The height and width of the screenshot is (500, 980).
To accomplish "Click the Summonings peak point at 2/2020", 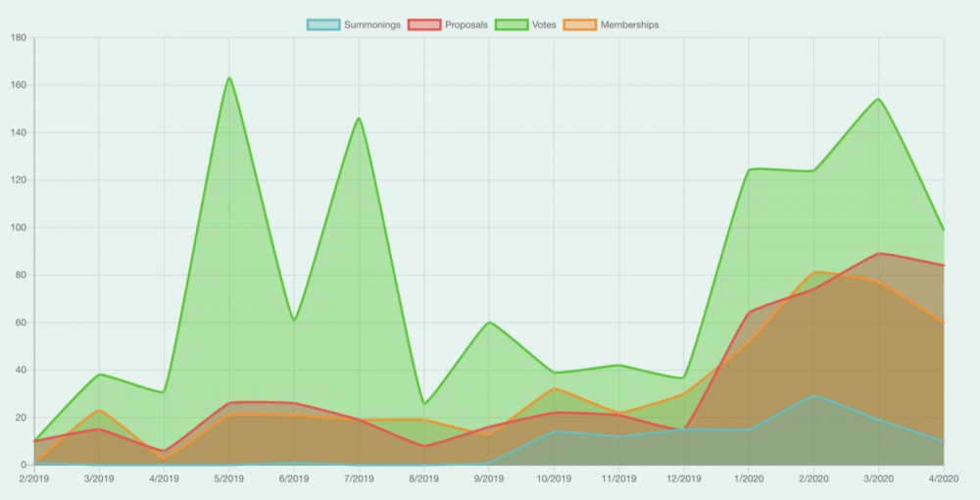I will tap(813, 396).
